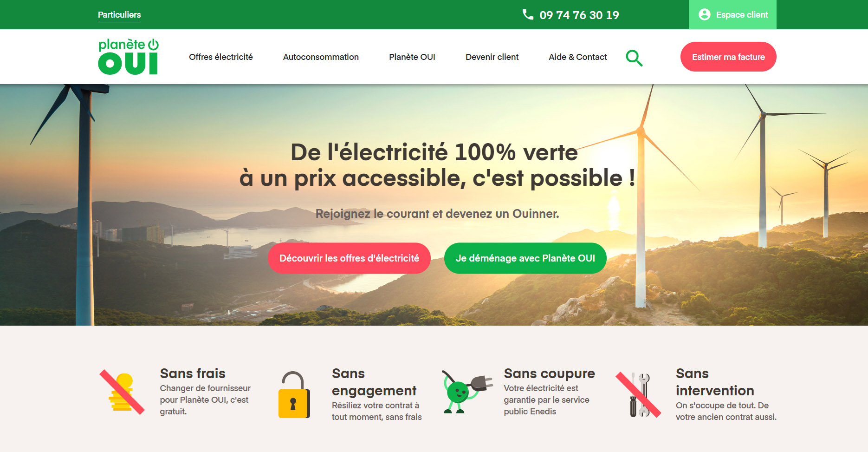Open the Offres électricité menu

(x=221, y=57)
